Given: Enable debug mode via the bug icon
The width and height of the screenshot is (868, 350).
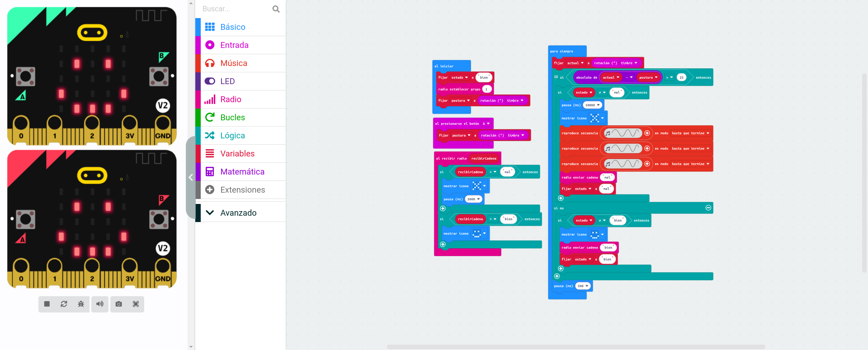Looking at the screenshot, I should pos(81,304).
